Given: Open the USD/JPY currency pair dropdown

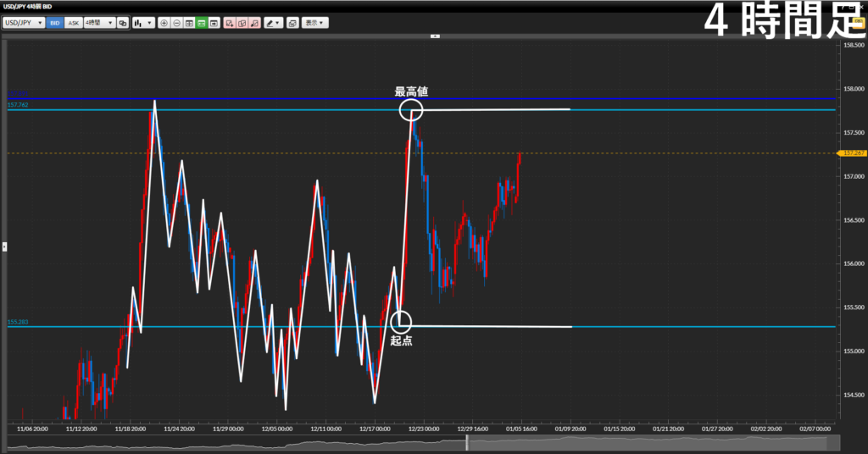Looking at the screenshot, I should pyautogui.click(x=24, y=23).
